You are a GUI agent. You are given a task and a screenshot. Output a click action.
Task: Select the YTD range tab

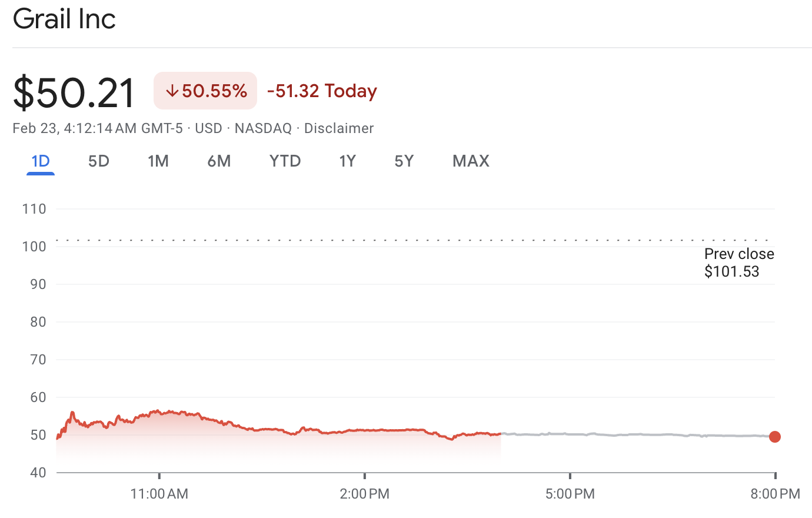pos(285,161)
